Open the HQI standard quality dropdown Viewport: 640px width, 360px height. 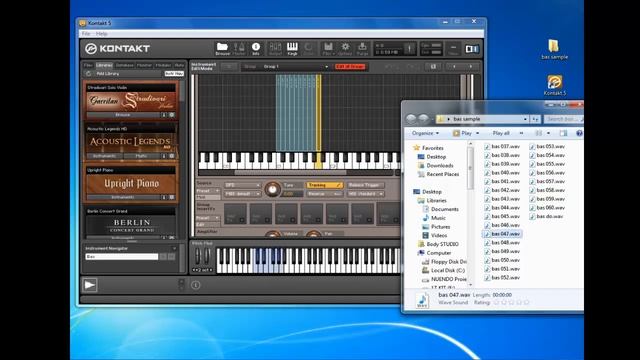point(365,194)
